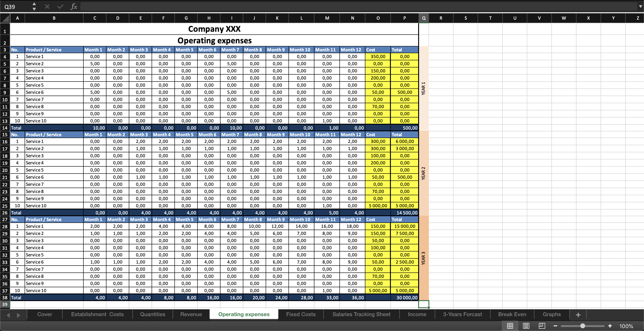The width and height of the screenshot is (644, 331).
Task: Click the selected cell Q39
Action: point(424,304)
